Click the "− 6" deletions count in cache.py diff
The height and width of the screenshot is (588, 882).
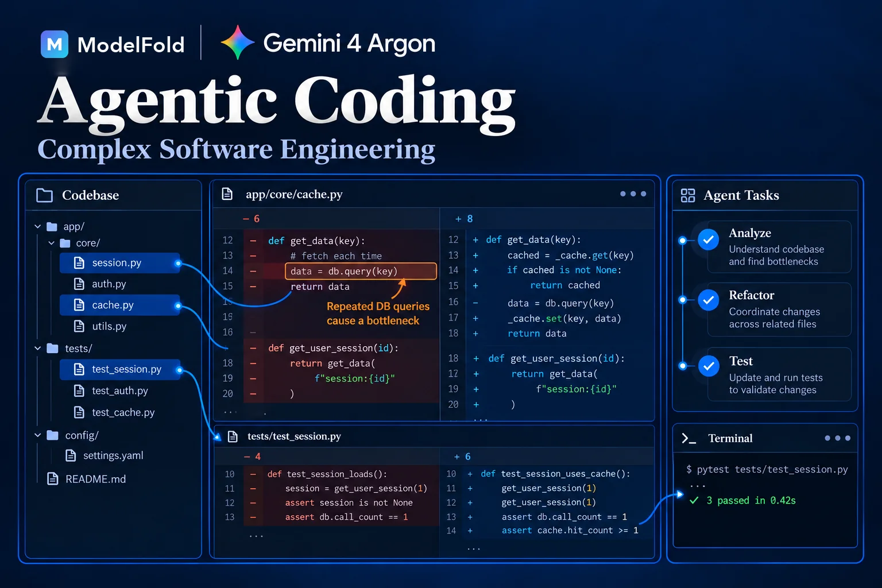252,219
